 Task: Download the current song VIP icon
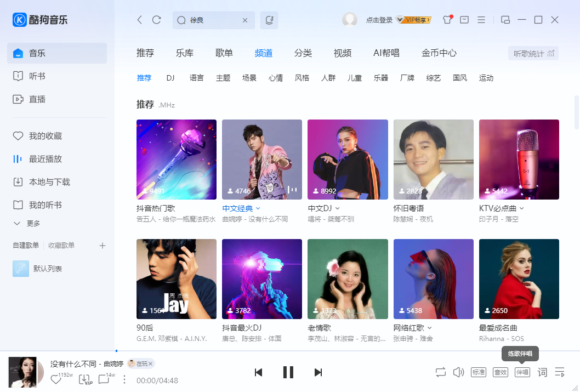coord(85,379)
